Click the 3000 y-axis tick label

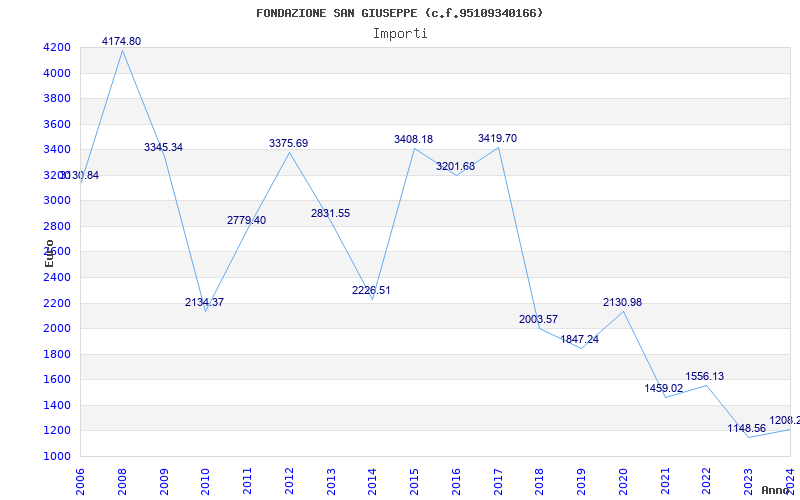point(57,201)
